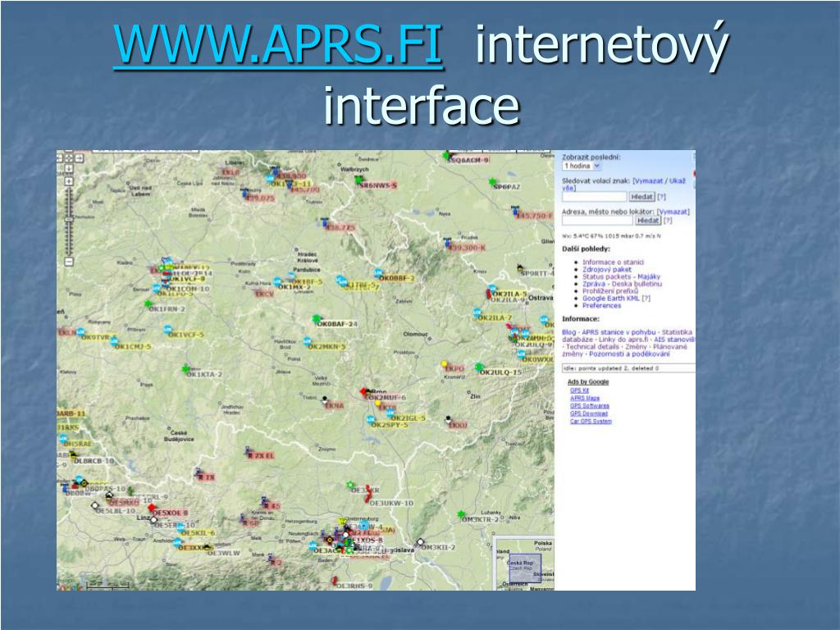Select the blue station icon of OK0BBF-2
Screen dimensions: 840x630
(x=378, y=272)
